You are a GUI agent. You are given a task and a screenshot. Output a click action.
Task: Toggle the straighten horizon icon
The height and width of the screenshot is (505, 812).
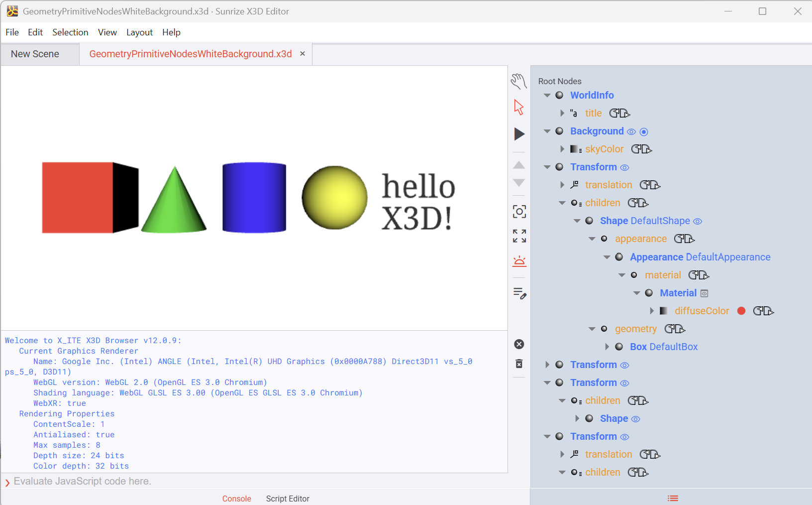tap(519, 261)
